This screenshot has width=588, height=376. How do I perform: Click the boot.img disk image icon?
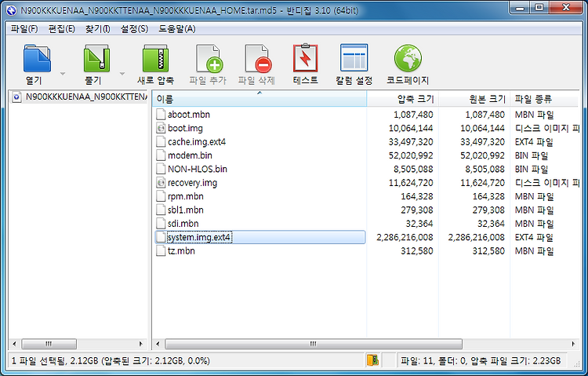point(161,128)
